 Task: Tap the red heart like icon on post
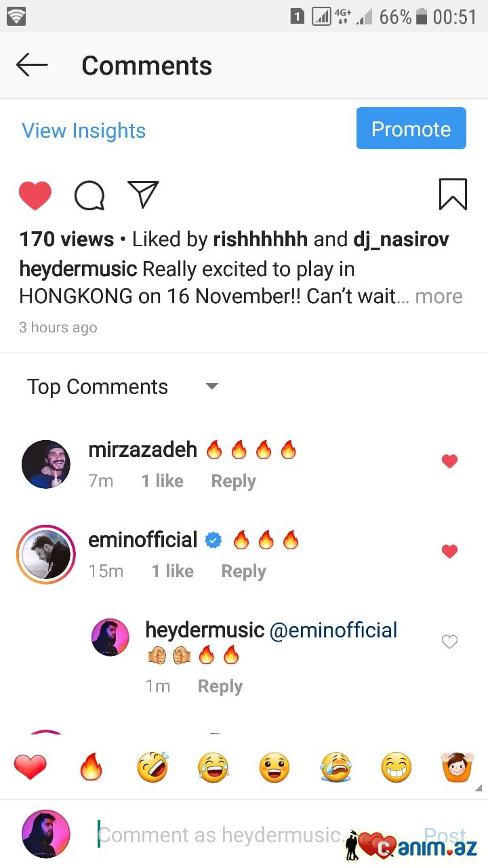(x=35, y=196)
